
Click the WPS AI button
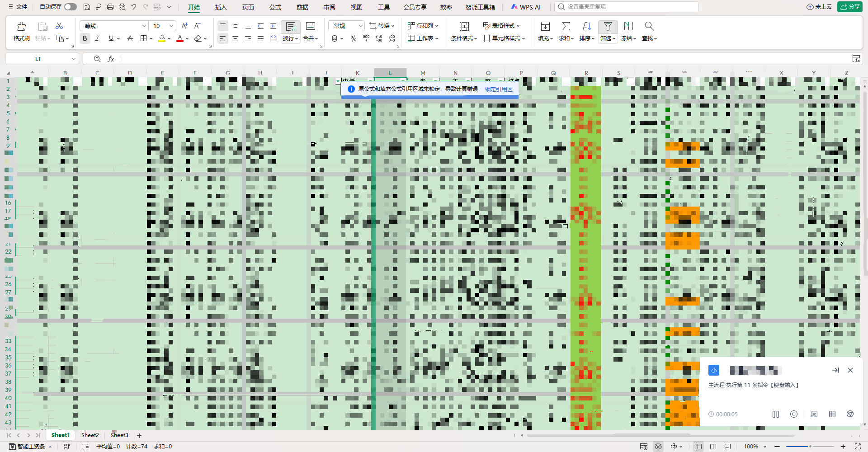click(x=526, y=7)
